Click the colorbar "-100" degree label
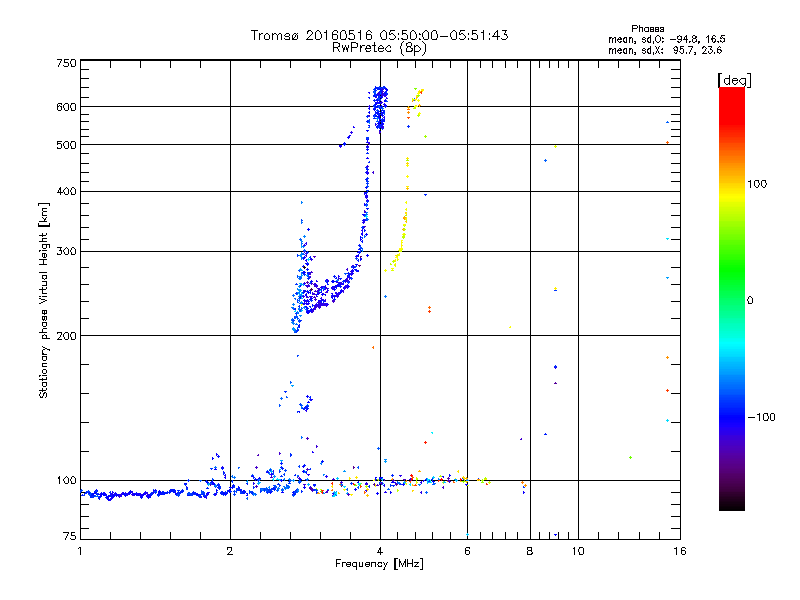Image resolution: width=800 pixels, height=600 pixels. tap(761, 417)
